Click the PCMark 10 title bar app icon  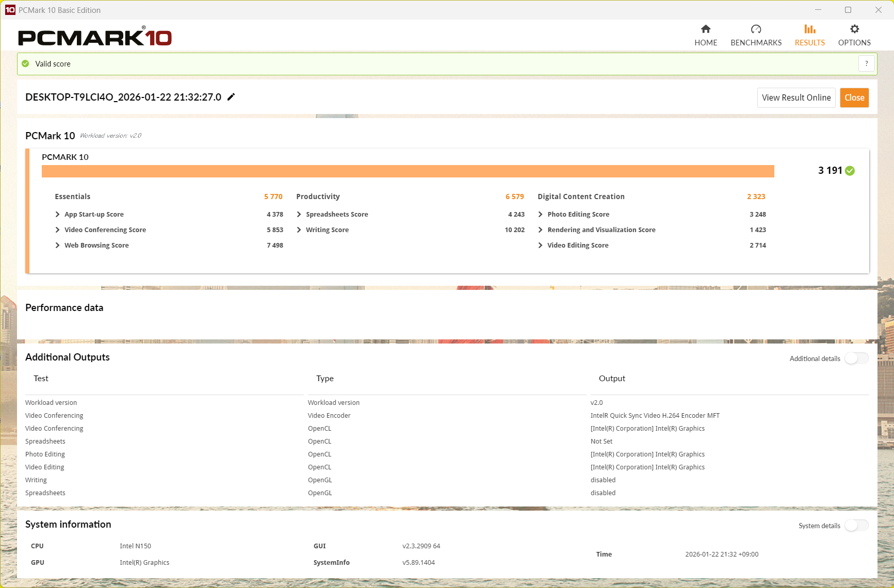tap(10, 10)
